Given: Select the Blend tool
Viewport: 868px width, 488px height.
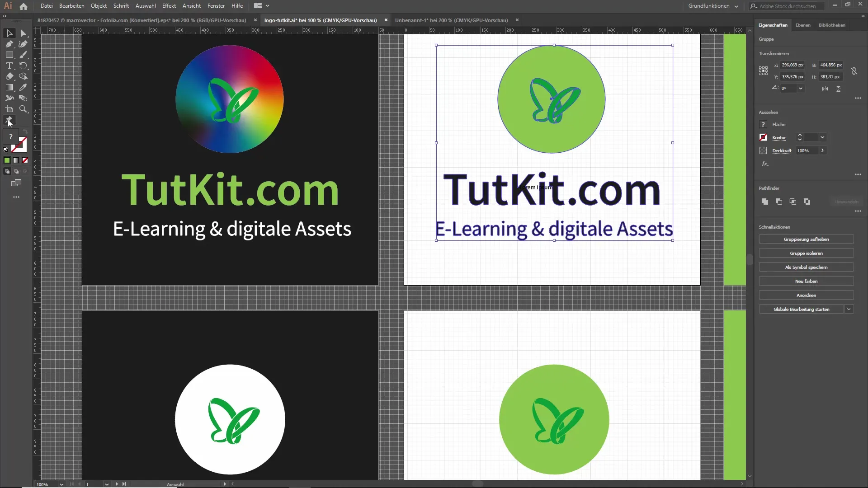Looking at the screenshot, I should (x=23, y=98).
